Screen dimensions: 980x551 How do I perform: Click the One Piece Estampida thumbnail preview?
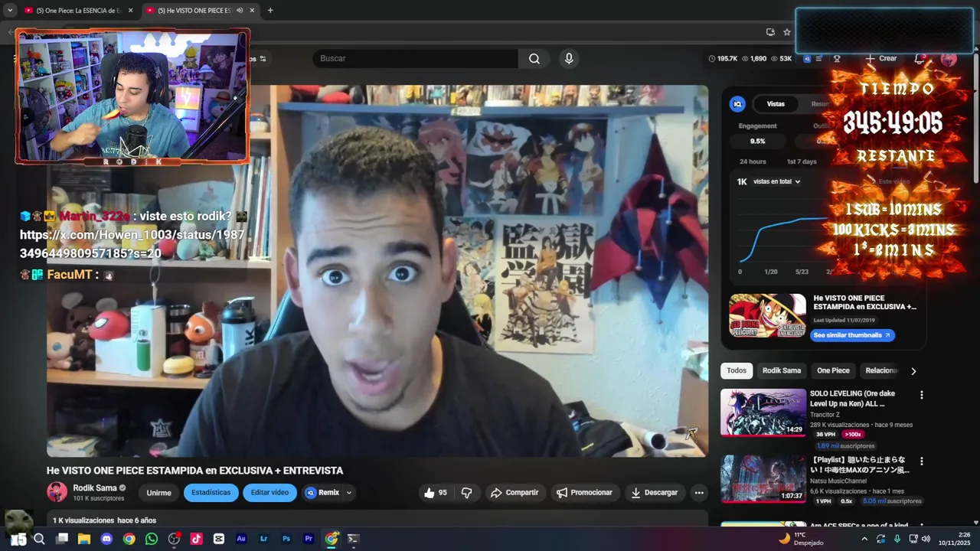pyautogui.click(x=767, y=316)
